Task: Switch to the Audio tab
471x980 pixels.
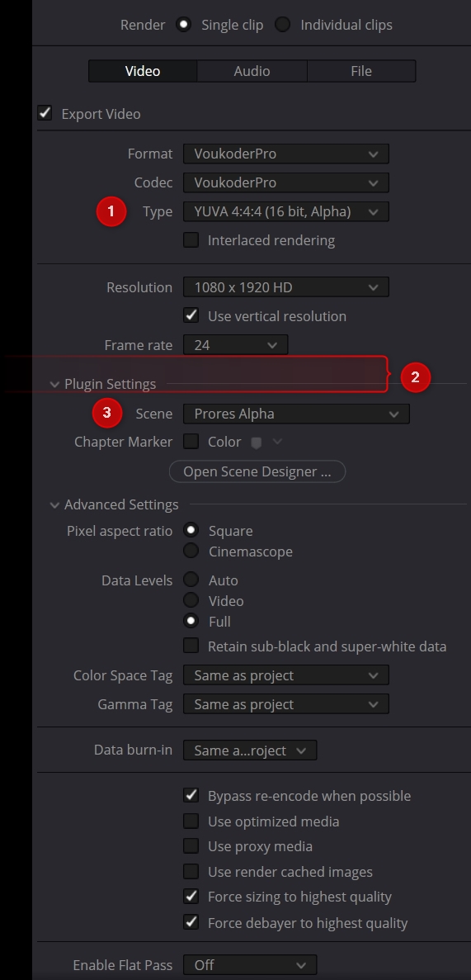Action: pyautogui.click(x=252, y=71)
